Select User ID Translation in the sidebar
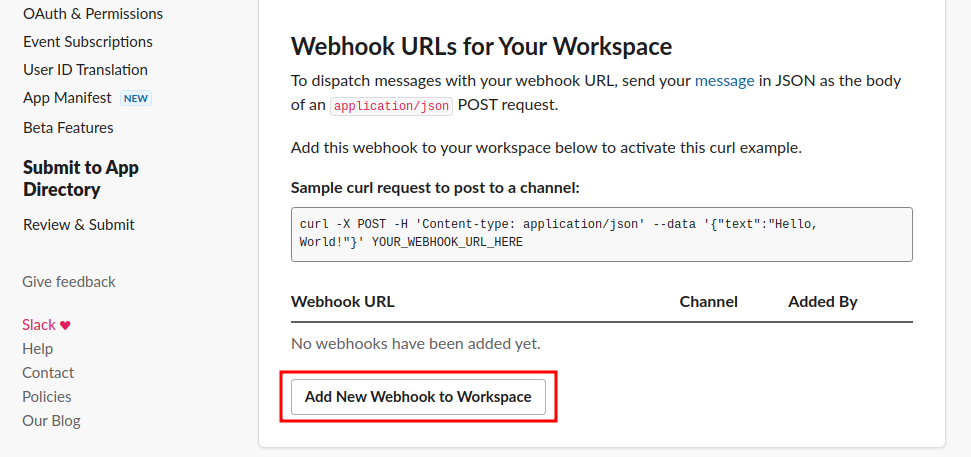The width and height of the screenshot is (971, 457). [85, 70]
